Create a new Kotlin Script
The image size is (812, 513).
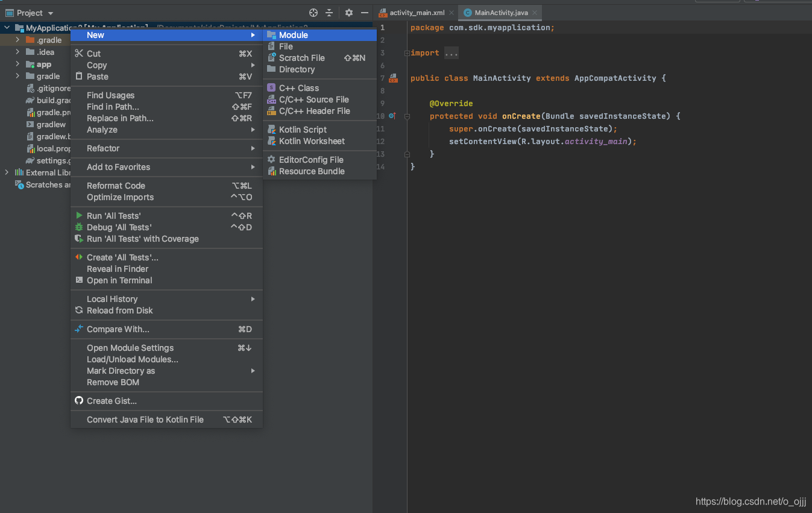pyautogui.click(x=320, y=130)
